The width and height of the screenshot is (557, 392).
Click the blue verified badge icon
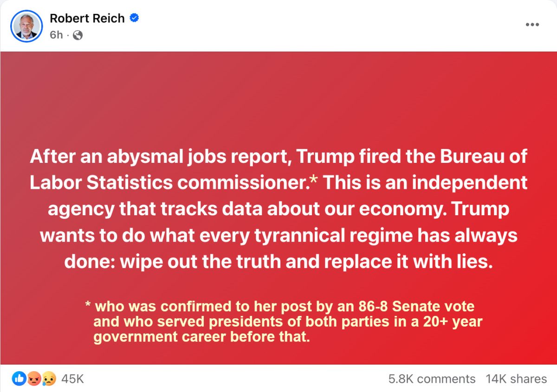tap(134, 19)
